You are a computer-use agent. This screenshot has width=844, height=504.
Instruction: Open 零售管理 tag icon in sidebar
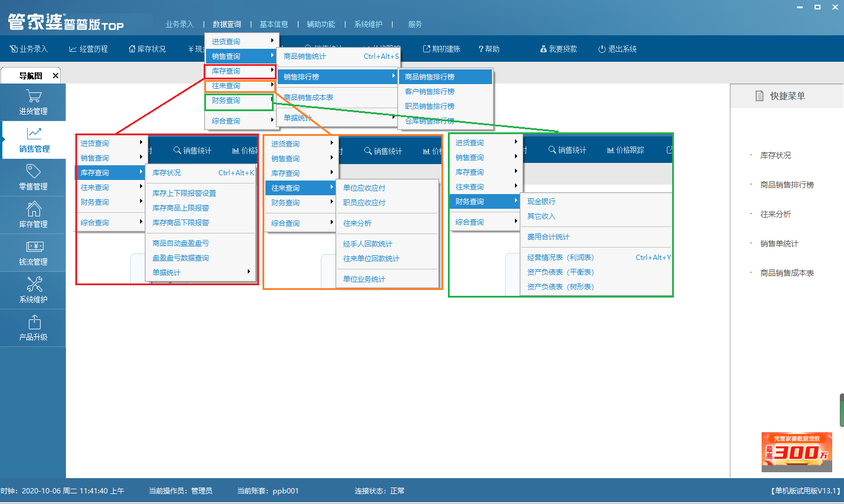pyautogui.click(x=34, y=171)
